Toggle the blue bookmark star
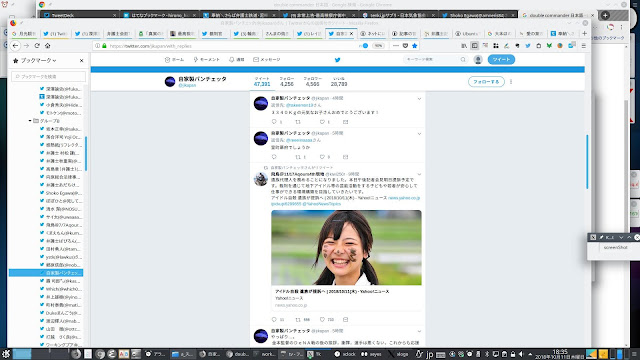The image size is (640, 360). click(415, 46)
